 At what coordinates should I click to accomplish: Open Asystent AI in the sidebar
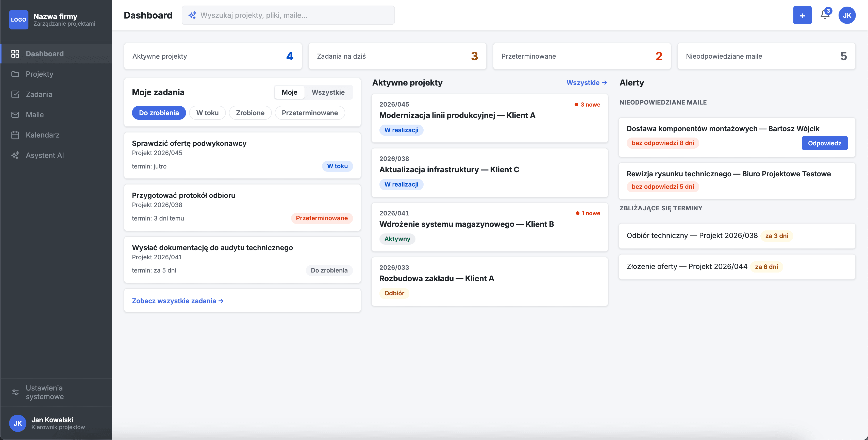point(56,155)
